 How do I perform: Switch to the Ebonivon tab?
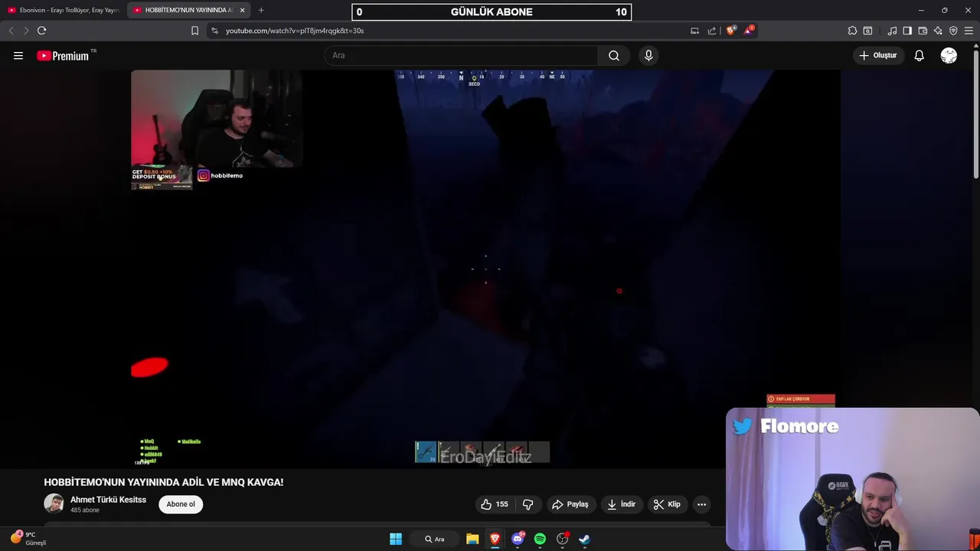(x=64, y=10)
